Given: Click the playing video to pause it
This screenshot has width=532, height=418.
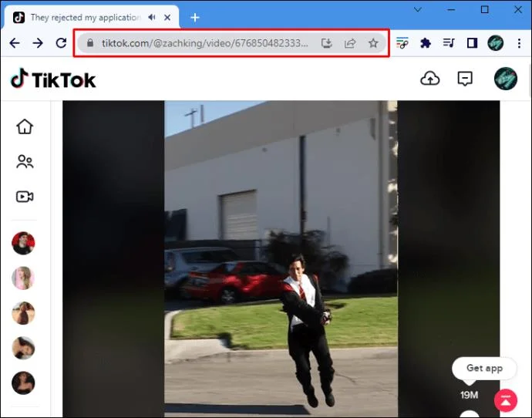Looking at the screenshot, I should 281,258.
